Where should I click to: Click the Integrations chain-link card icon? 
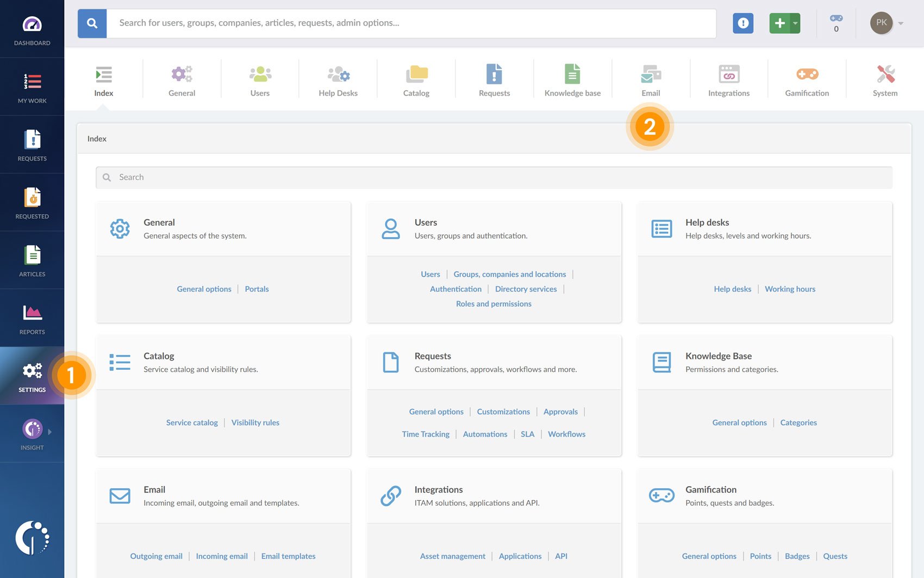click(391, 496)
